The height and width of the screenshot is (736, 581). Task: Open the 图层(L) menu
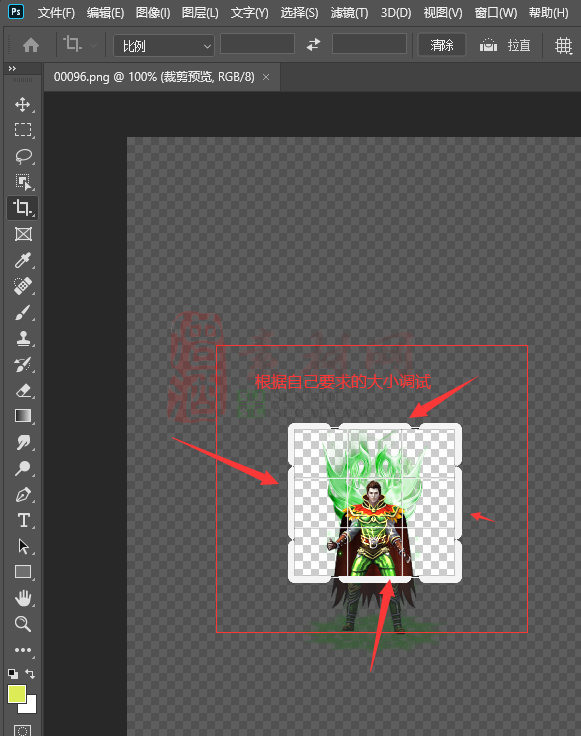[x=200, y=13]
